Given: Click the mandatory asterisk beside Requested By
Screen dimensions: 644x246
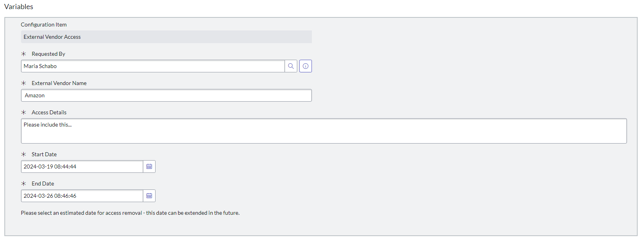Looking at the screenshot, I should coord(24,54).
